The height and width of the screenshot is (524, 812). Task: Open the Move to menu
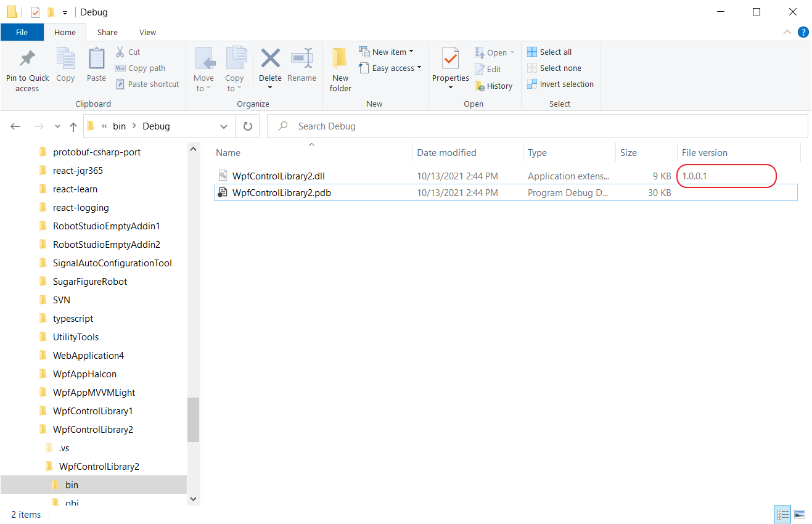[203, 70]
